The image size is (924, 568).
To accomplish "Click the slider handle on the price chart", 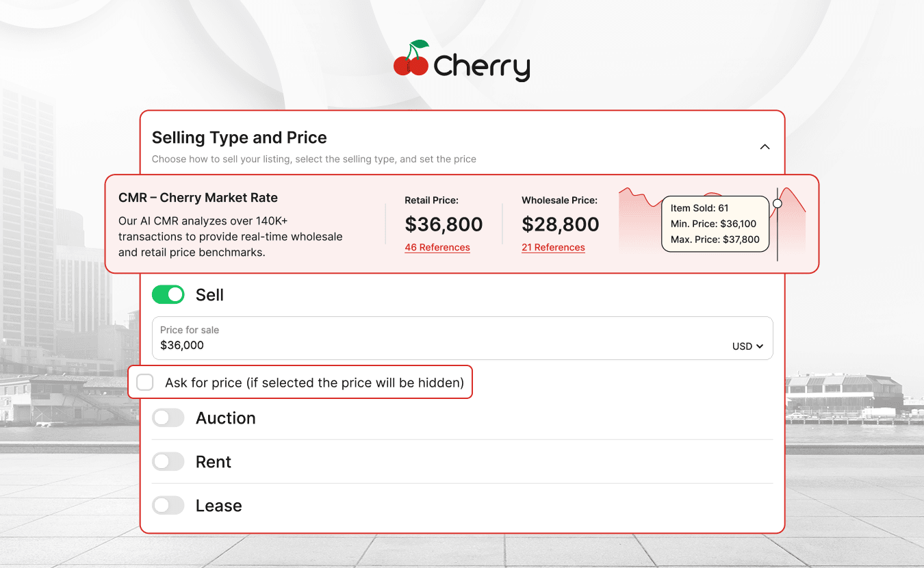I will click(778, 203).
